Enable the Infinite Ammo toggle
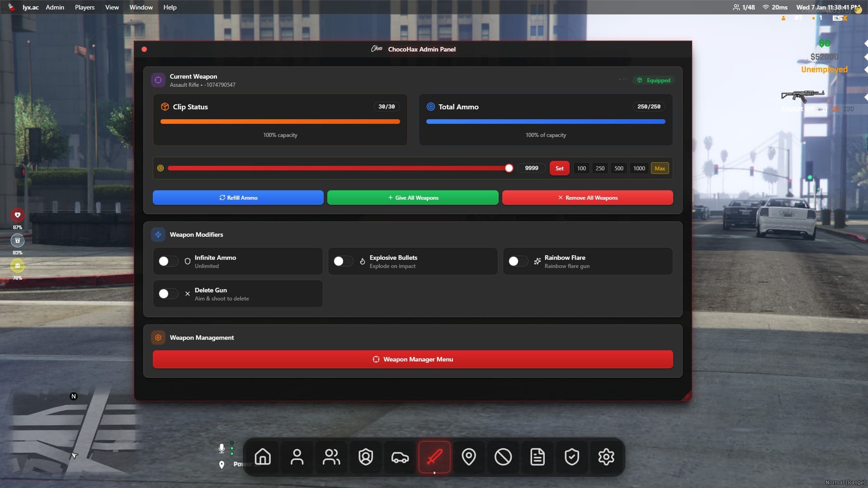 coord(168,261)
